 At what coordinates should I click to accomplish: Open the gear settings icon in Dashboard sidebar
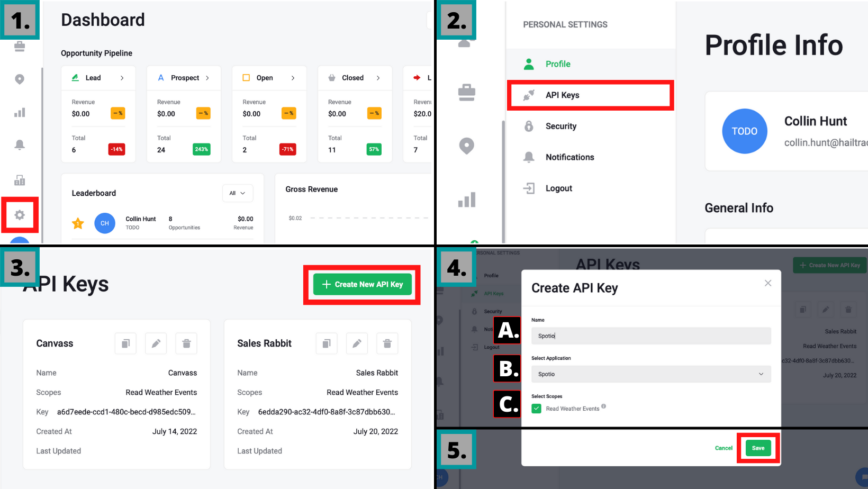[x=20, y=215]
